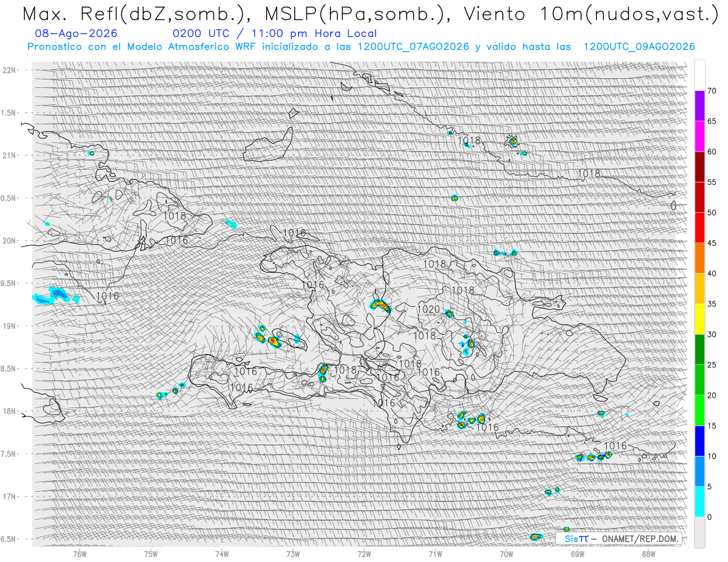Viewport: 728px width, 562px height.
Task: Click the latitude label '7.5N'
Action: click(x=8, y=454)
